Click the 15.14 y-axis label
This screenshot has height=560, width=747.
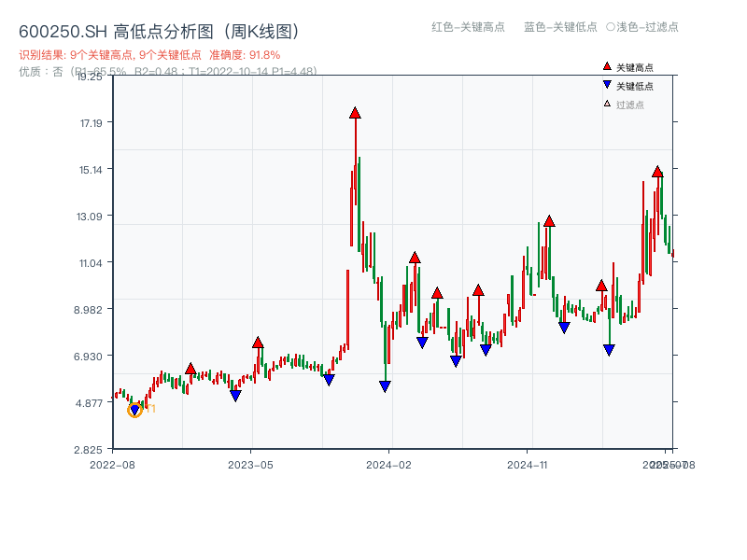(x=91, y=170)
